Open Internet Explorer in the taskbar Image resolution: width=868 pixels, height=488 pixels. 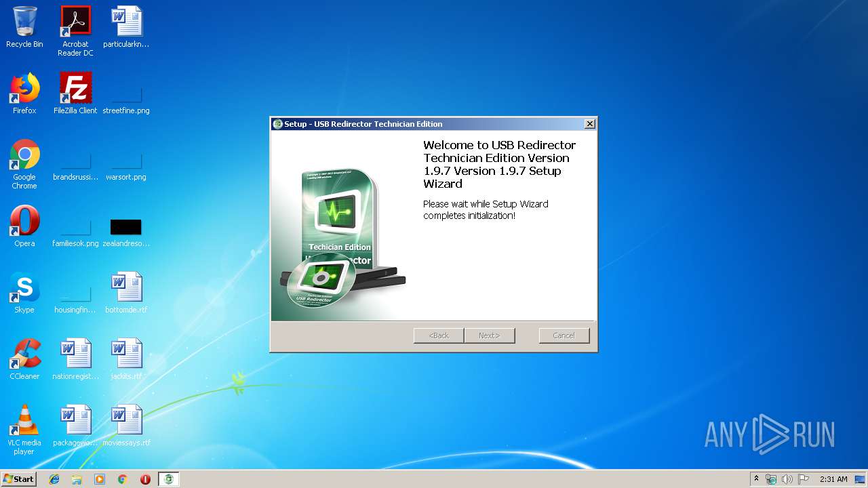point(54,479)
